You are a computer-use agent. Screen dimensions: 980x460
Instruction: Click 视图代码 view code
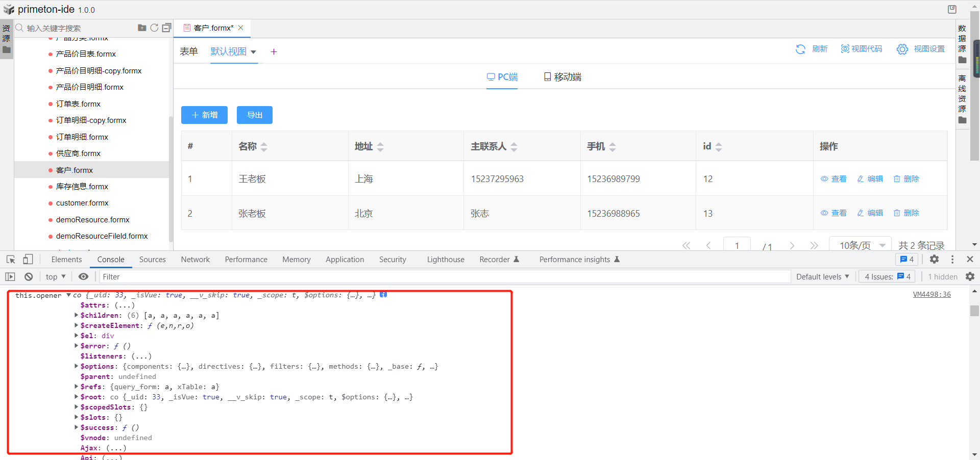(x=862, y=49)
